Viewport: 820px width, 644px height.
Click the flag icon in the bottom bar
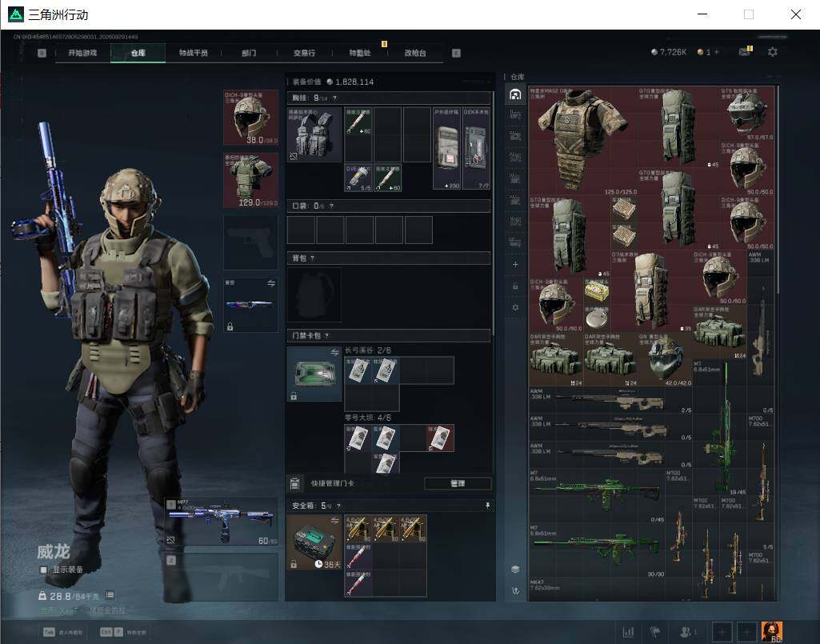[654, 632]
